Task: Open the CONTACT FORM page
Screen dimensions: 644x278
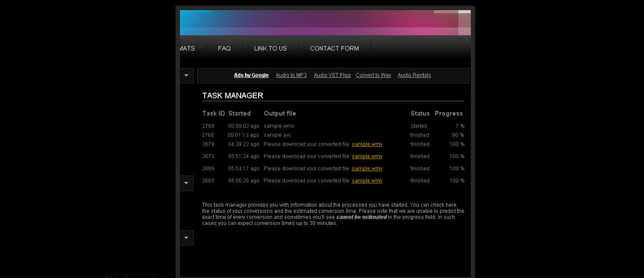Action: click(x=334, y=48)
